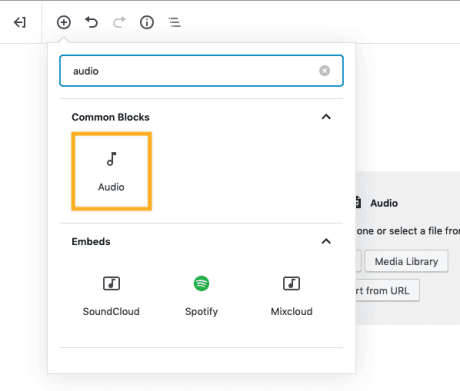The image size is (460, 391).
Task: Click the exit editor back arrow icon
Action: (x=20, y=22)
